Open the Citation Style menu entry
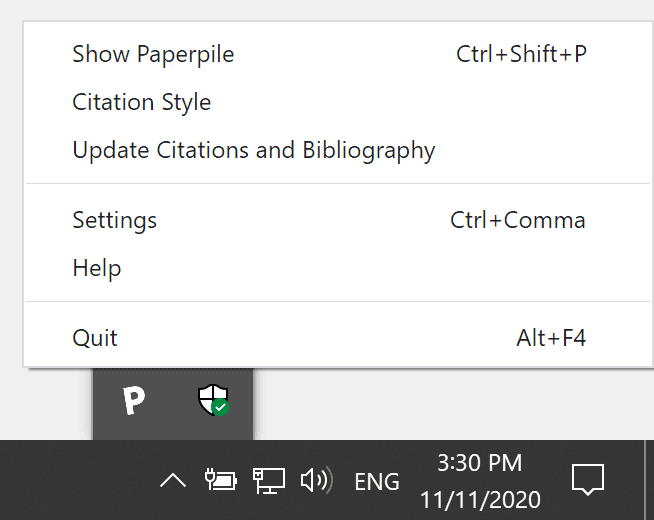654x520 pixels. tap(141, 102)
